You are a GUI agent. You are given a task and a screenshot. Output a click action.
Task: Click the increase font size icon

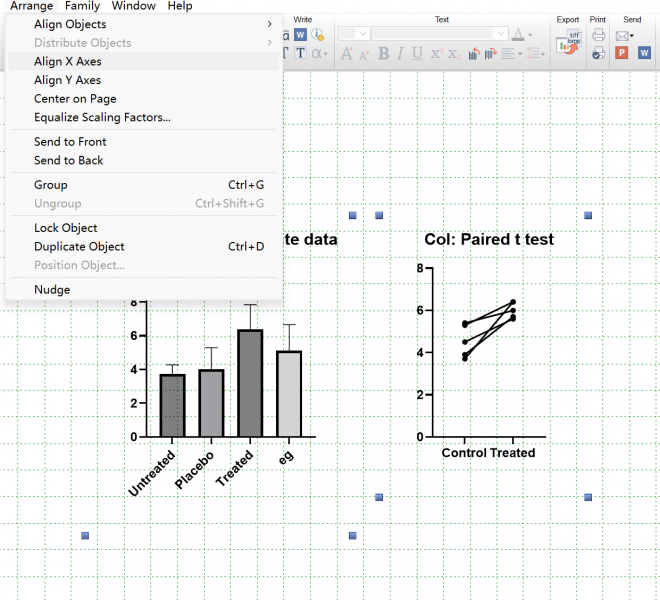(x=347, y=53)
